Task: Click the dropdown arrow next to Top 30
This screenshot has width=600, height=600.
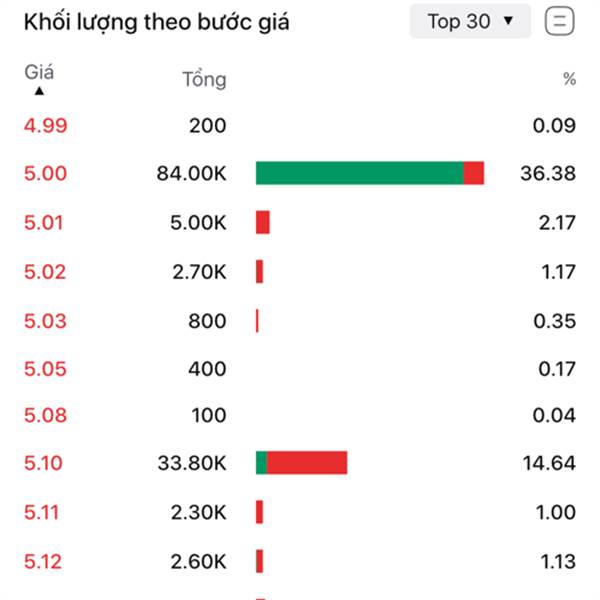Action: click(x=508, y=21)
